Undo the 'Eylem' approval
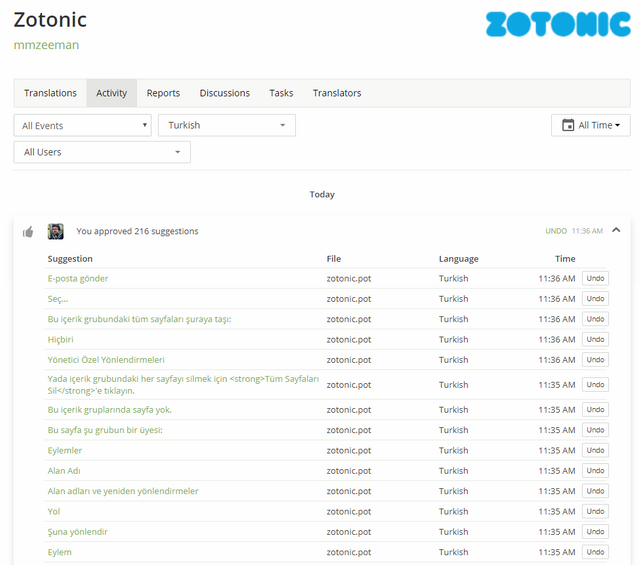This screenshot has height=565, width=640. click(x=595, y=552)
